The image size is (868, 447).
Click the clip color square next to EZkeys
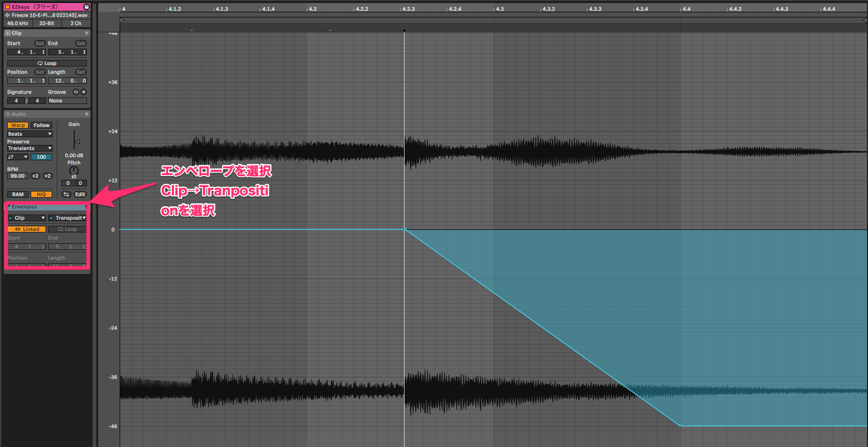pos(7,7)
